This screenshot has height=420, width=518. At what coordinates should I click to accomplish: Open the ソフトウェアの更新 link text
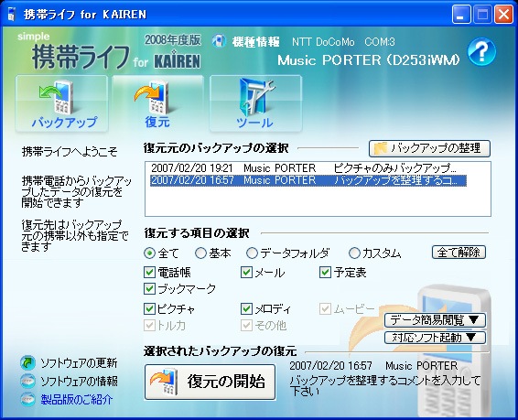(79, 363)
